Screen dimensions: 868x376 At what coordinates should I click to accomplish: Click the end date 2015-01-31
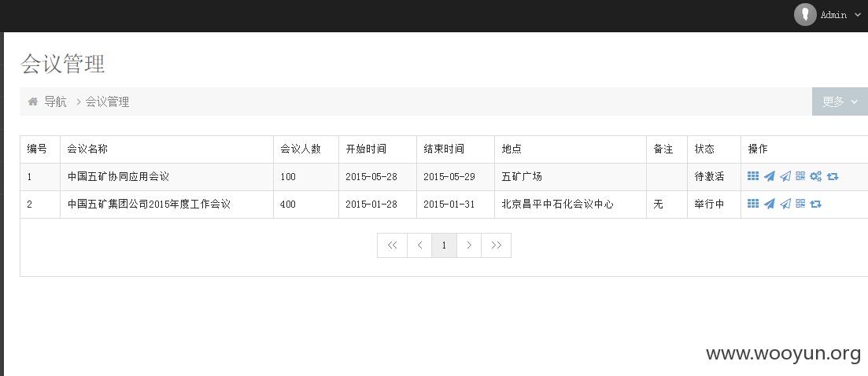tap(449, 204)
